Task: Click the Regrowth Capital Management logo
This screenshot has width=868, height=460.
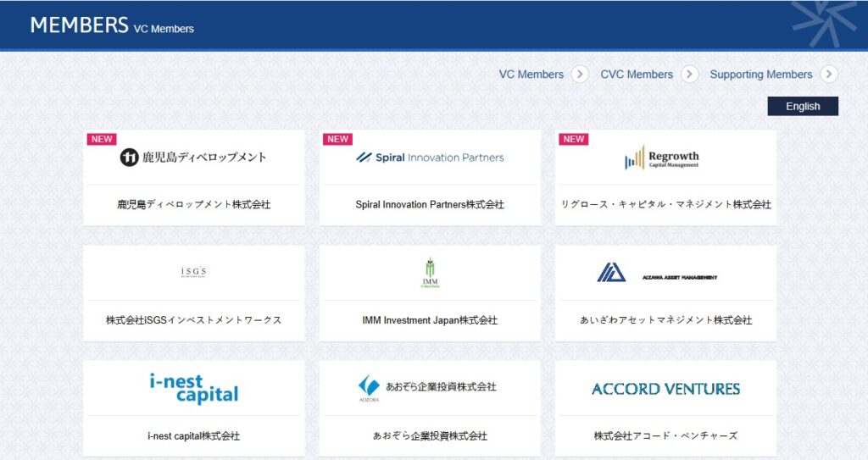Action: (x=662, y=158)
